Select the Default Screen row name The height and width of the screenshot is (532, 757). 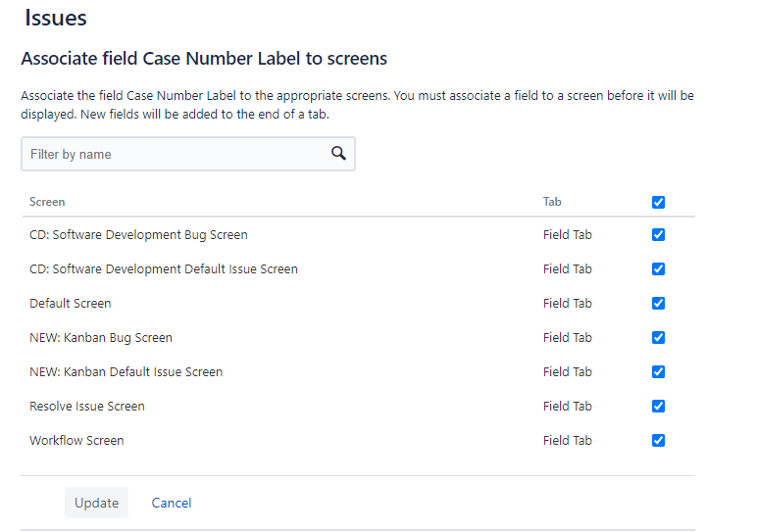(70, 304)
